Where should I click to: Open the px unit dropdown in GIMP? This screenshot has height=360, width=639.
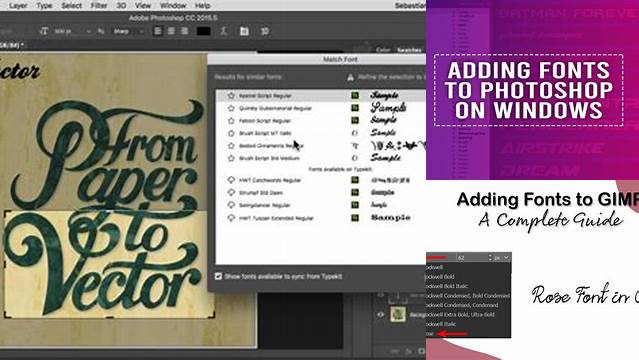tap(502, 258)
